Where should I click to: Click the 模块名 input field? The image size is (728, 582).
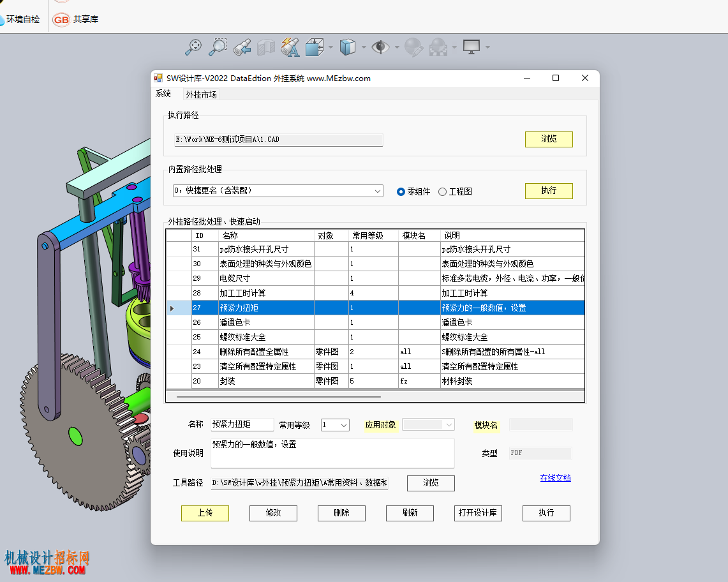point(540,424)
